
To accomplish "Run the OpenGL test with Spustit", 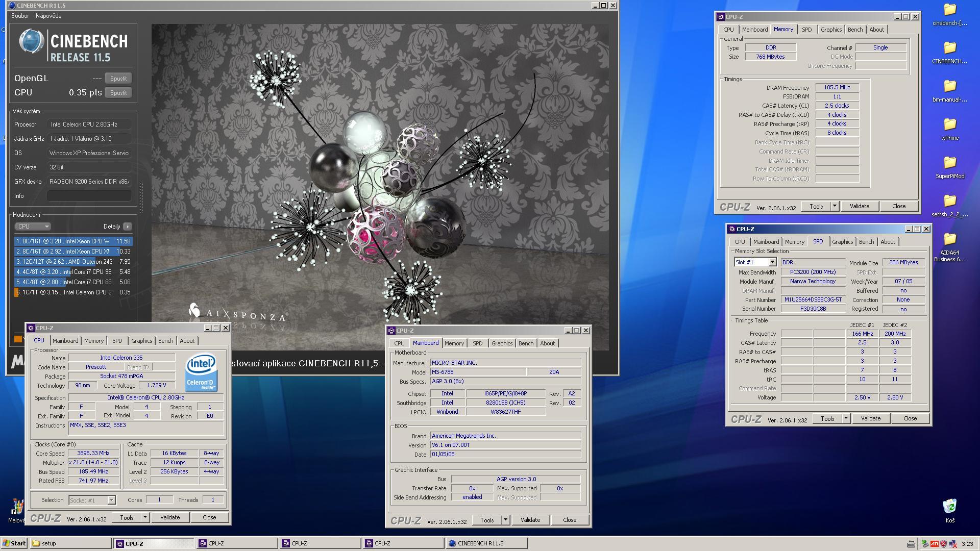I will tap(118, 79).
